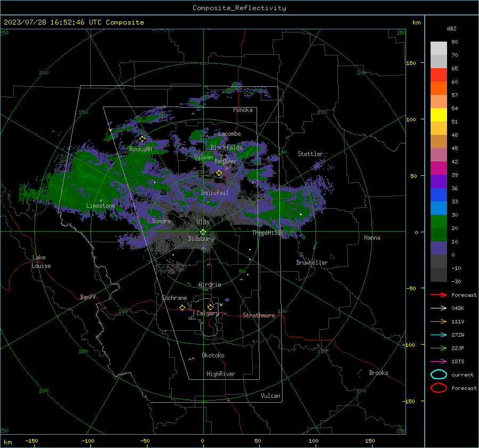This screenshot has width=479, height=448.
Task: Click the Composite_Reflectivity title
Action: (240, 8)
